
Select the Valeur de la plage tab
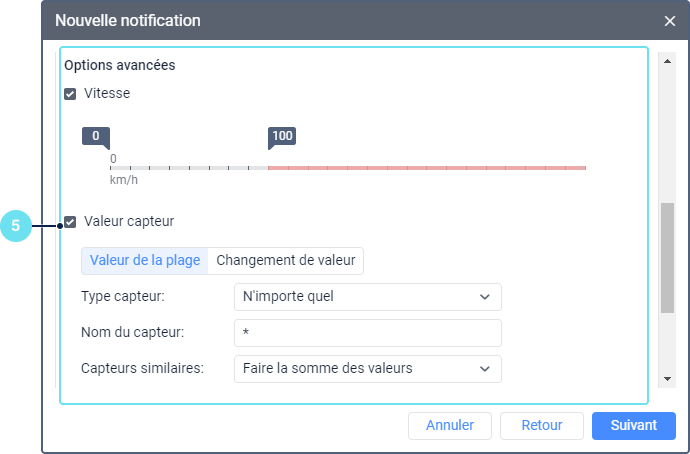tap(145, 261)
